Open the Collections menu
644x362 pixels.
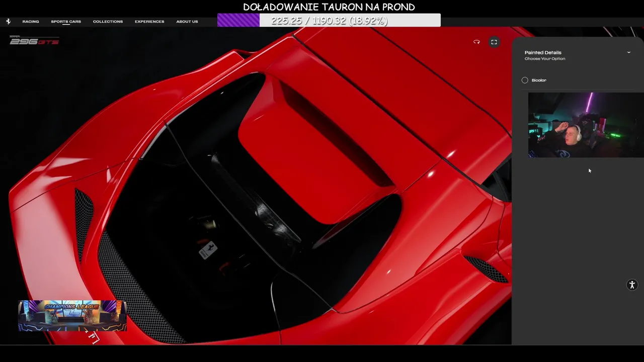108,22
